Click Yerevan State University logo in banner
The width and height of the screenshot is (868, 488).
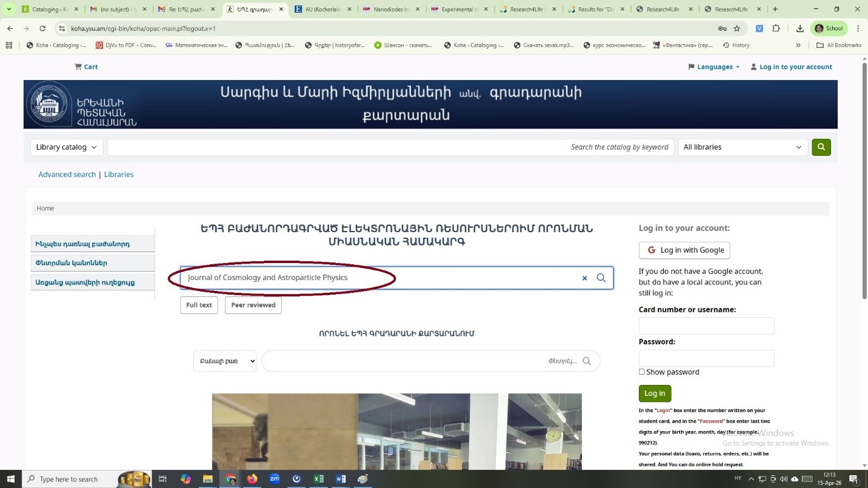click(50, 104)
